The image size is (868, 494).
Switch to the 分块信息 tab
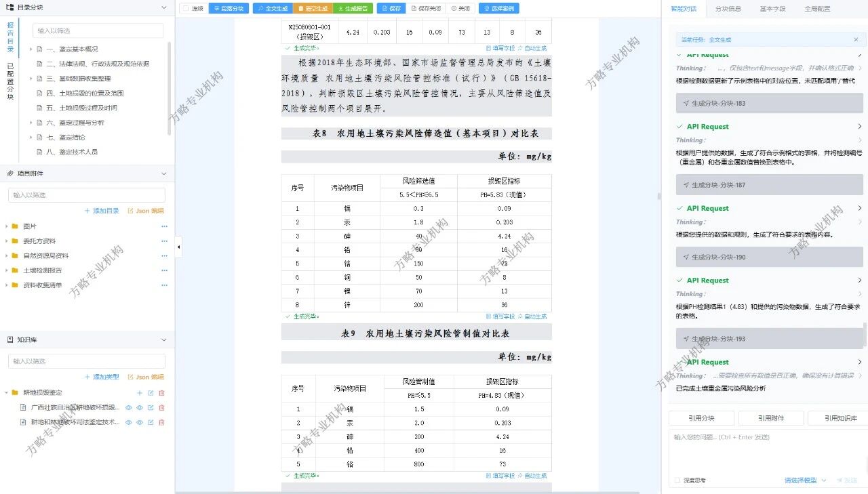click(x=728, y=9)
